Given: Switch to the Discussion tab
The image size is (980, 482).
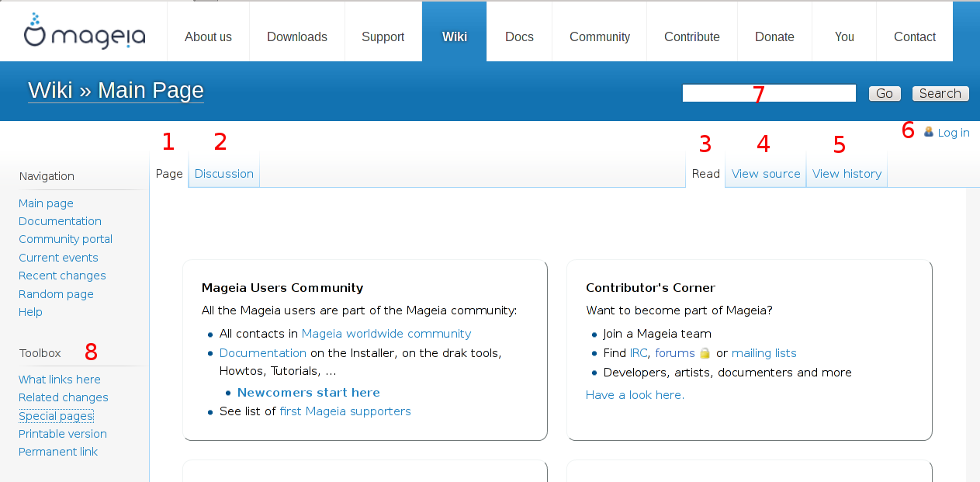Looking at the screenshot, I should 224,174.
